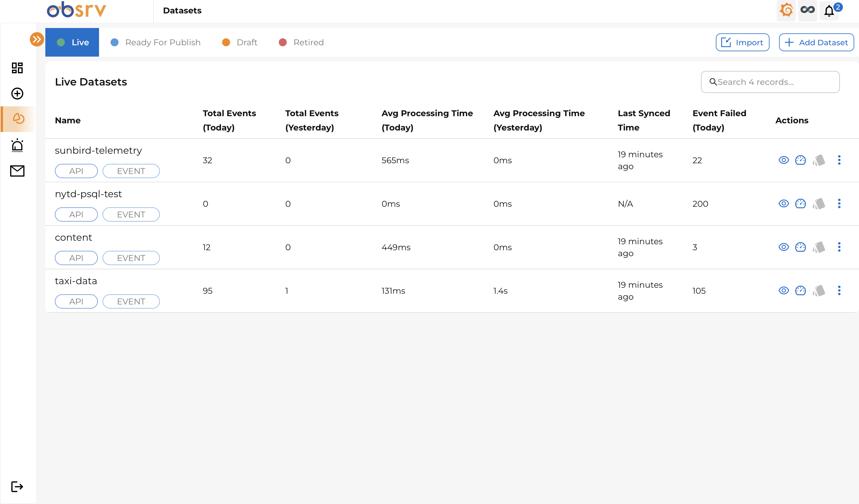Click the add-circle plus icon in sidebar
This screenshot has height=504, width=859.
tap(17, 93)
